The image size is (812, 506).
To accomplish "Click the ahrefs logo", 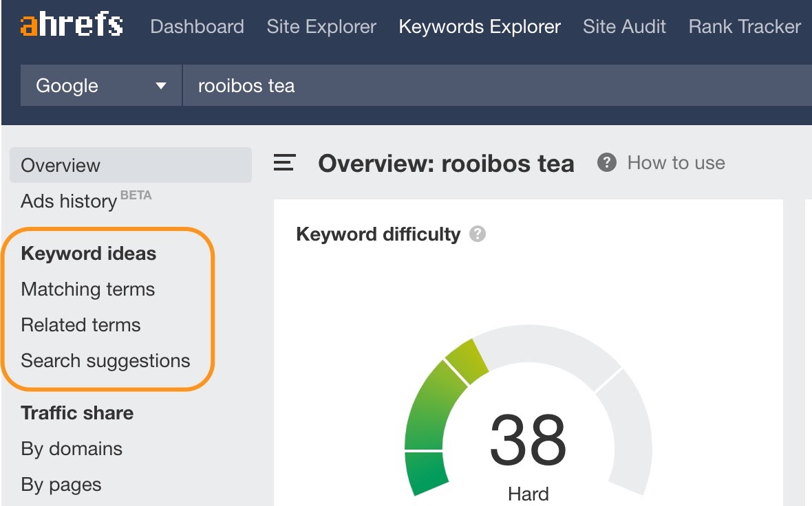I will (72, 25).
